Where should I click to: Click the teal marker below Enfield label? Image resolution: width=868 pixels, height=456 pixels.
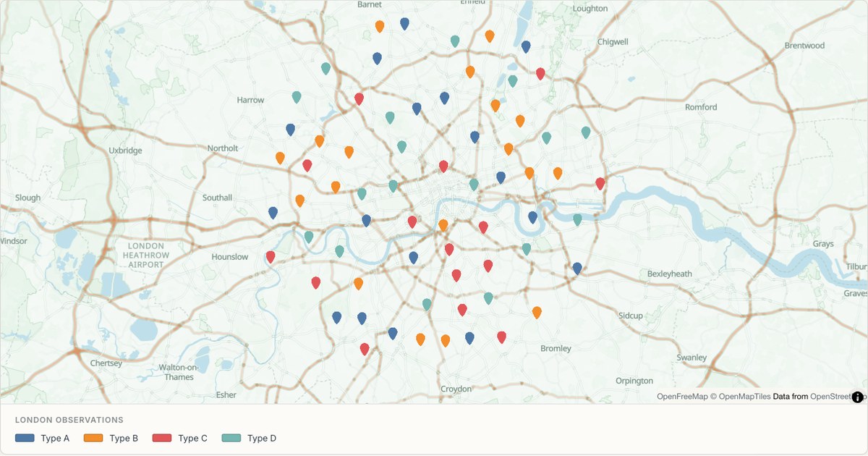pyautogui.click(x=455, y=41)
